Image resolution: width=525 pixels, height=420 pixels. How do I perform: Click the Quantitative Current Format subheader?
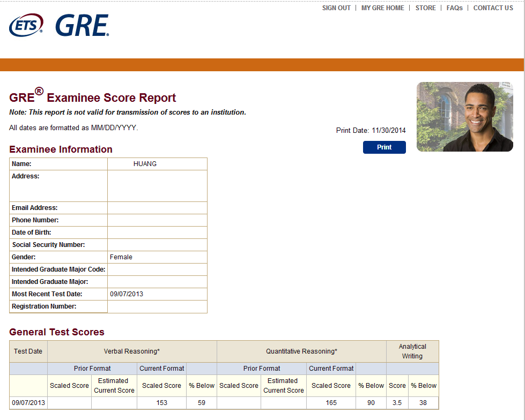coord(331,369)
